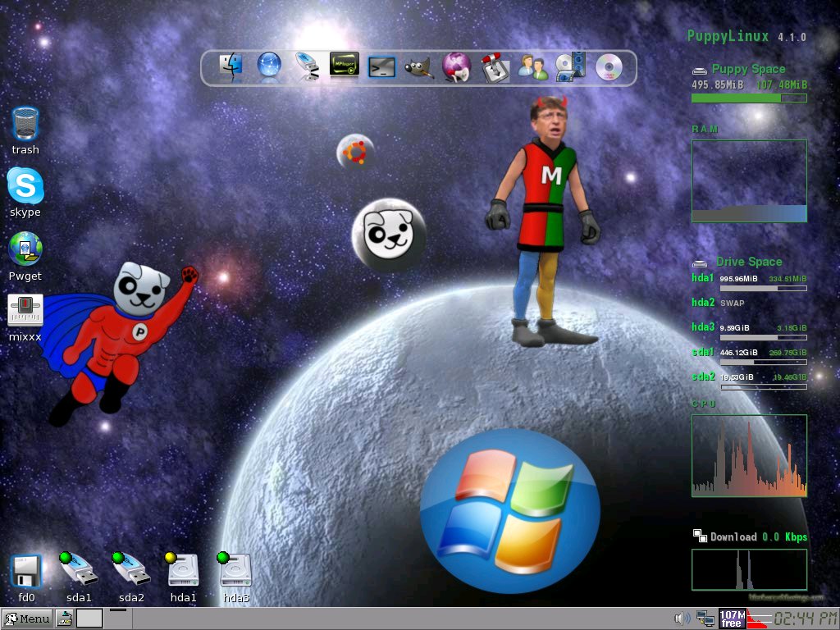Launch the blue globe browser from the dock
The width and height of the screenshot is (840, 630).
click(x=269, y=66)
